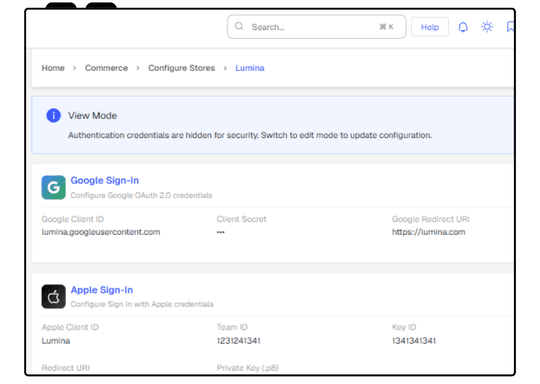Click the View Mode title text
Screen dimensions: 540x384
pos(92,116)
